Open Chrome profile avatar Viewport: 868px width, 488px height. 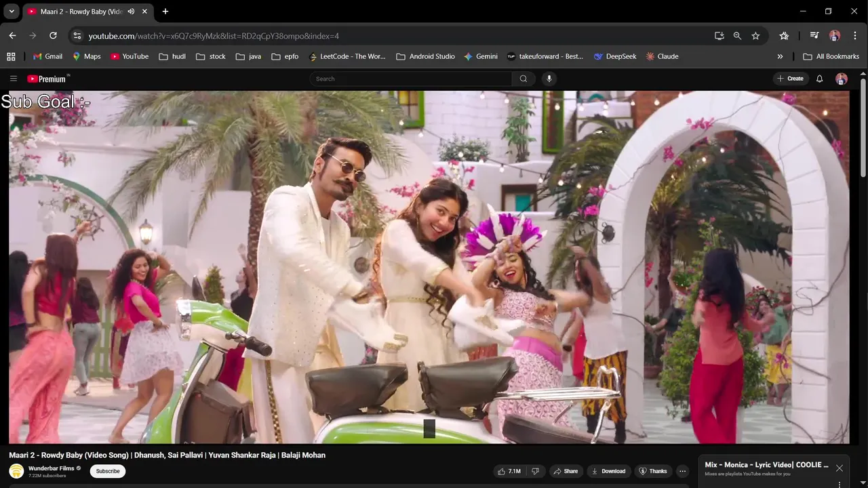click(835, 36)
